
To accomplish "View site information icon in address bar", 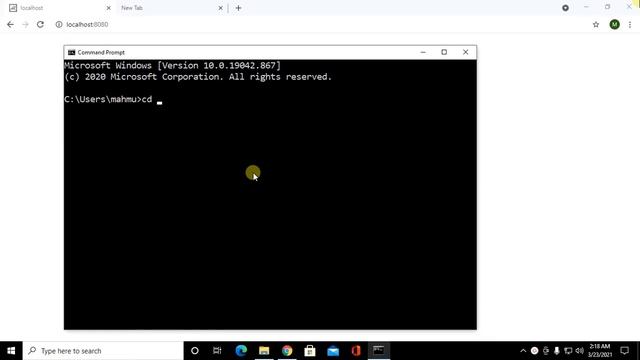I will point(59,24).
